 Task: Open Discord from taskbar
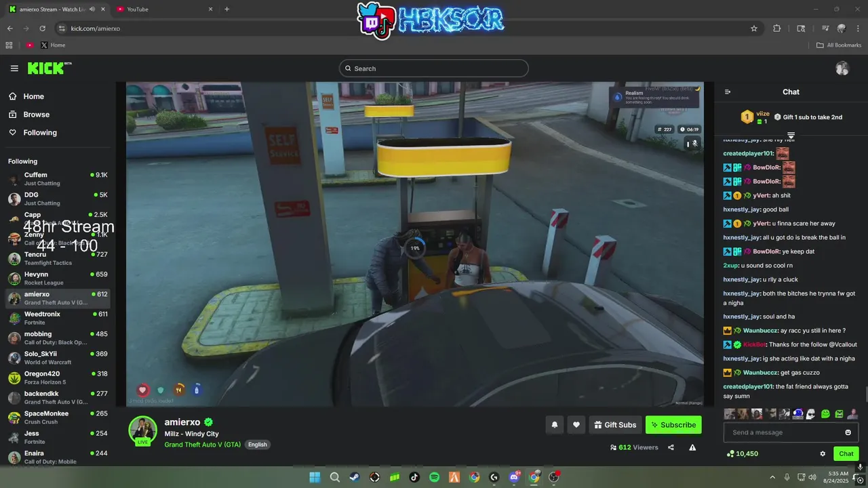(514, 477)
